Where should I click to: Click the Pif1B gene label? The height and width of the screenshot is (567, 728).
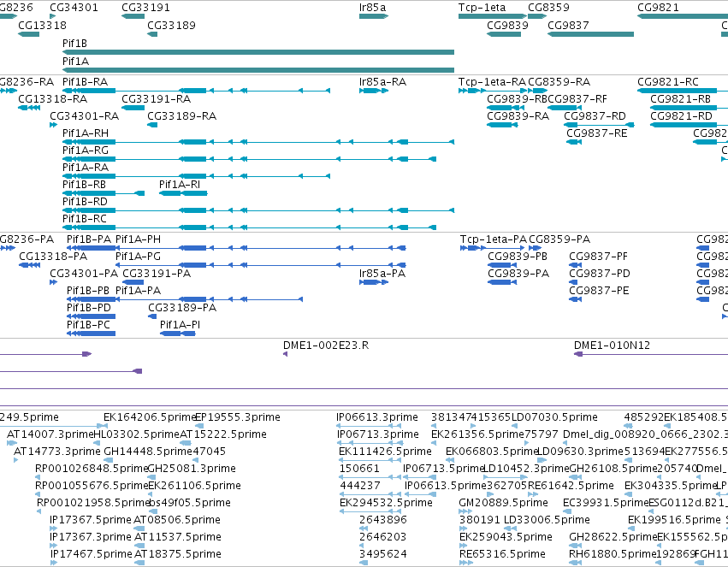[74, 43]
